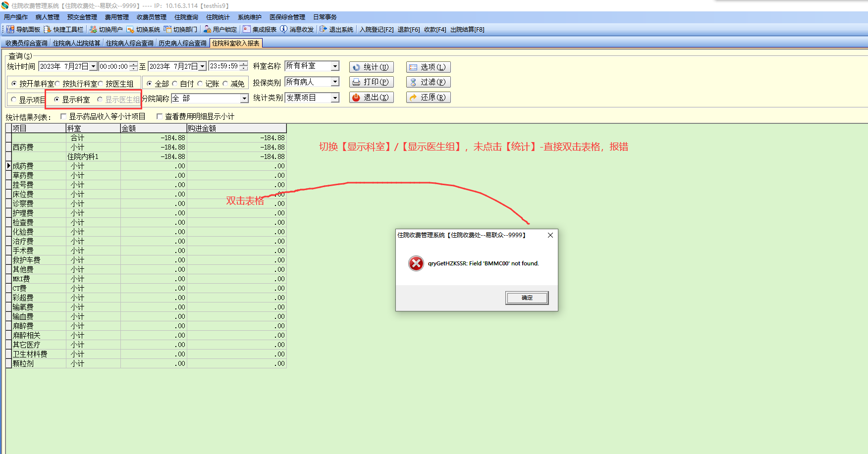Screen dimensions: 868x454
Task: Click 退款[F6] in the toolbar
Action: coord(409,30)
